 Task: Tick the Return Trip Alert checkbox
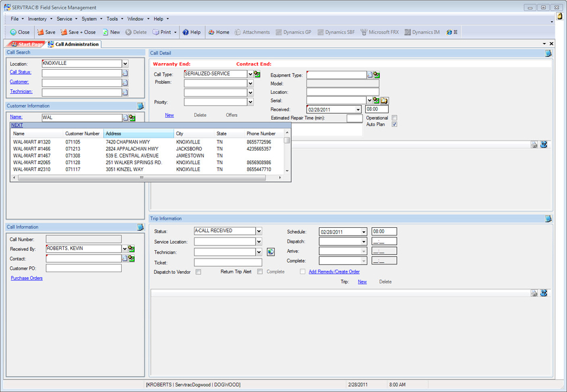click(x=260, y=272)
